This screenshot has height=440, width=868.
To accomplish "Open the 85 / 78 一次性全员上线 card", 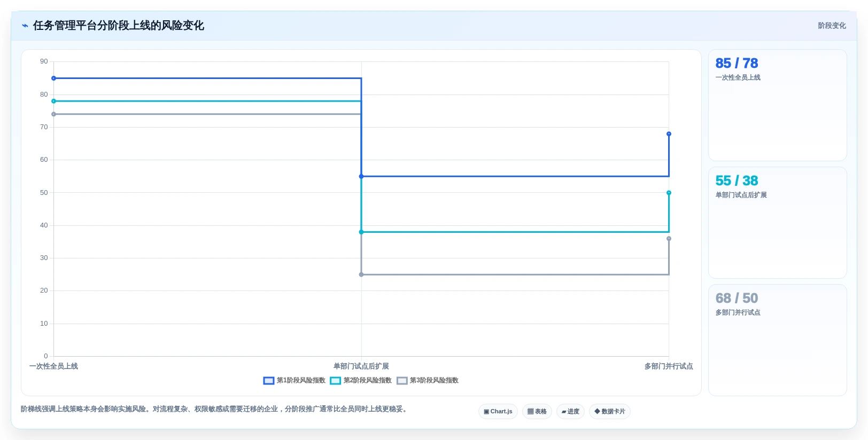I will coord(778,105).
